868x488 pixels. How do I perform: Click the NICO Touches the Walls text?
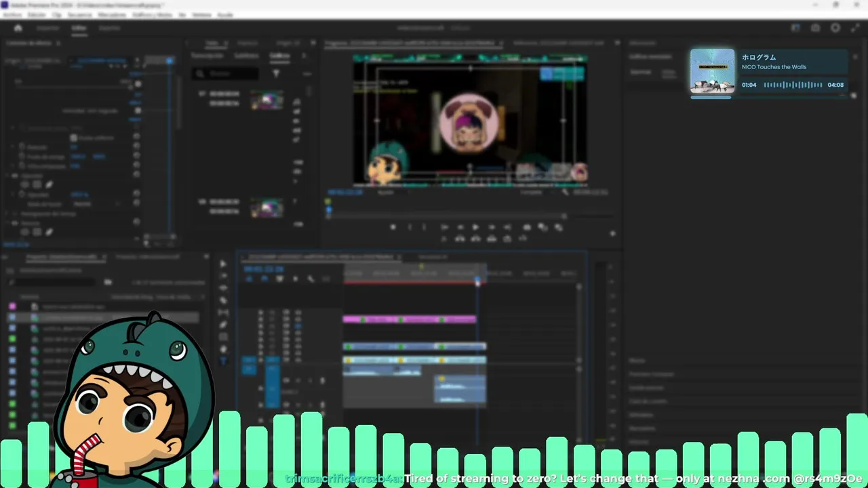774,67
